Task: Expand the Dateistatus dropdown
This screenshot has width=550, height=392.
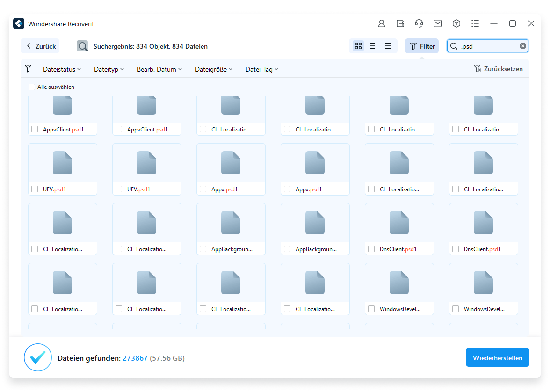Action: [x=62, y=69]
